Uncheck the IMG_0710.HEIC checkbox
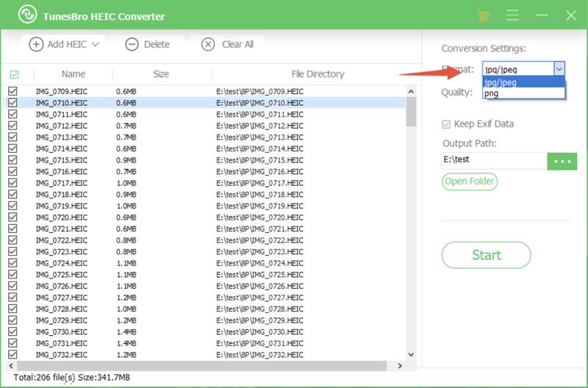Screen dimensions: 588x388 [12, 102]
